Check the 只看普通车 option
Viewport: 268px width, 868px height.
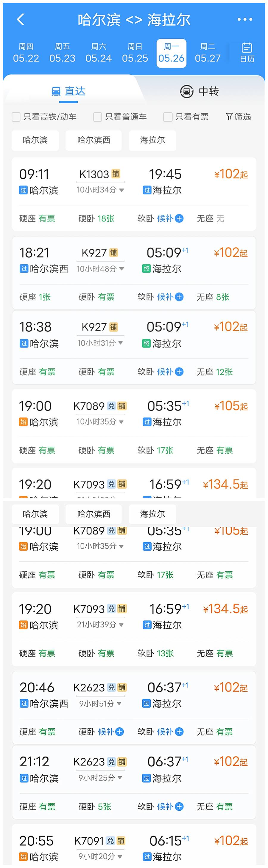point(98,117)
